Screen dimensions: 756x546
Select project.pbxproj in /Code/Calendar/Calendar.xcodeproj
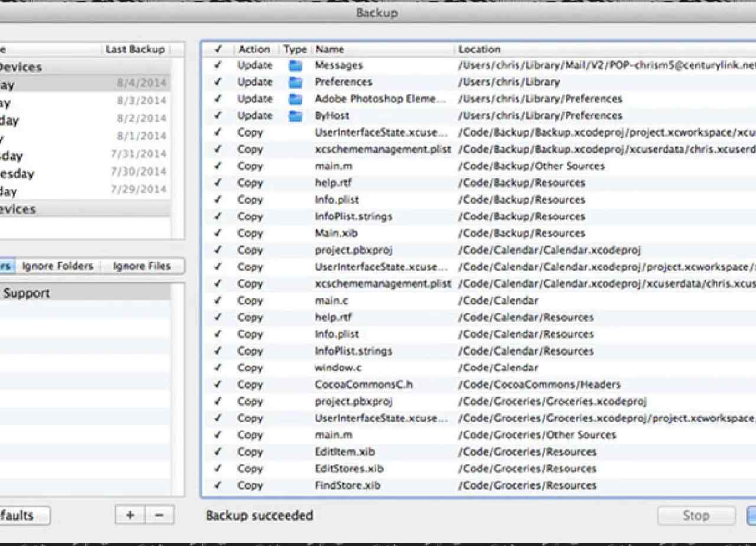pos(353,250)
